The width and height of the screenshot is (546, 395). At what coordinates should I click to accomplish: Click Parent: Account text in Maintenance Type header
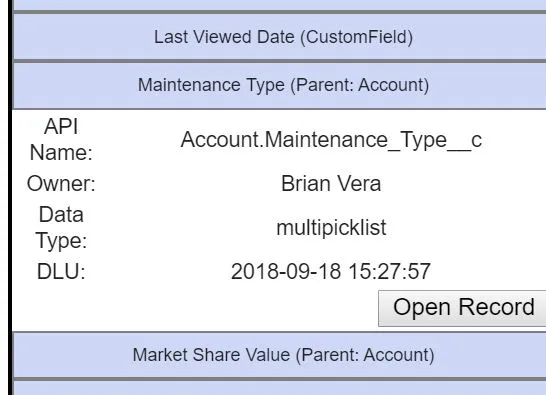point(360,85)
